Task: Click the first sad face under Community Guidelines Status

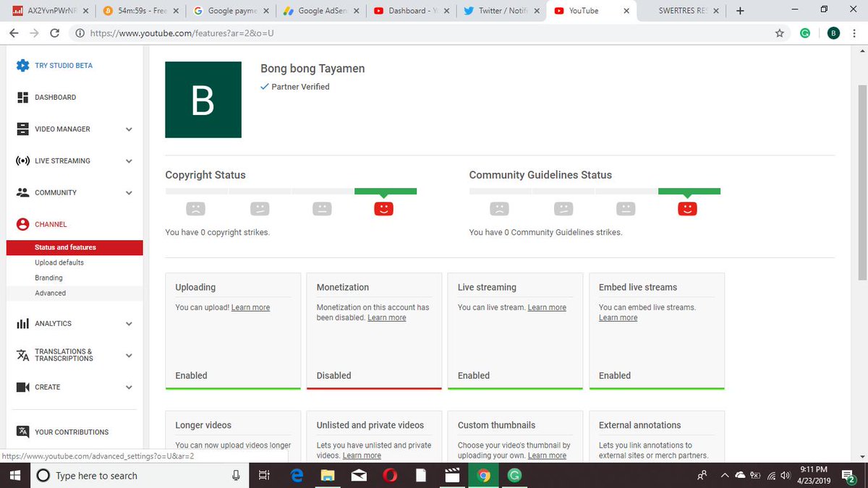Action: pos(499,208)
